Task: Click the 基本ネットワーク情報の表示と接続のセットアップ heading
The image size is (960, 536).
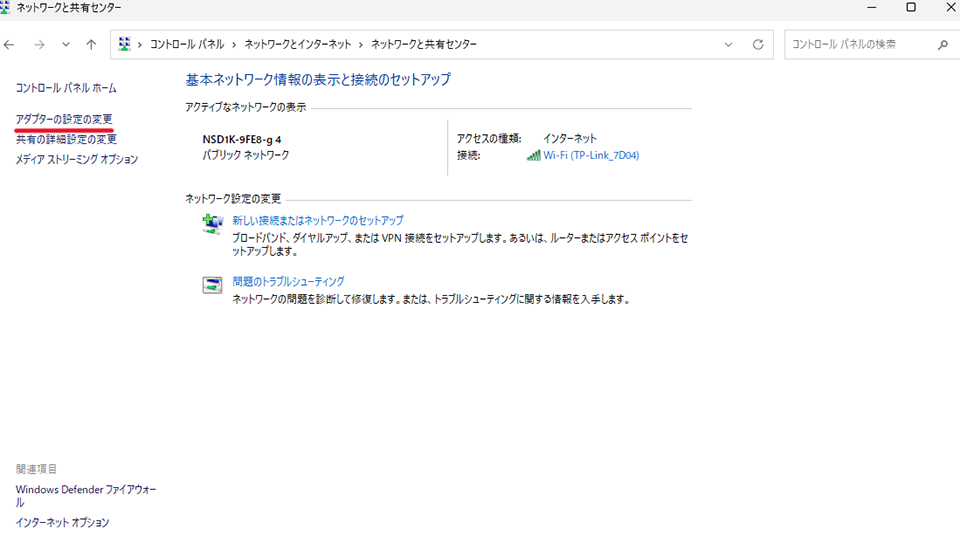Action: [x=318, y=80]
